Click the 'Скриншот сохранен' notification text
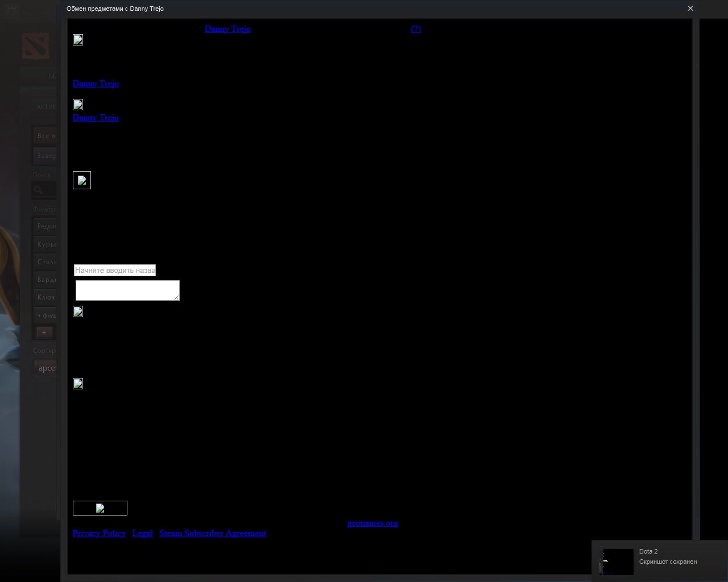The height and width of the screenshot is (582, 728). (668, 562)
